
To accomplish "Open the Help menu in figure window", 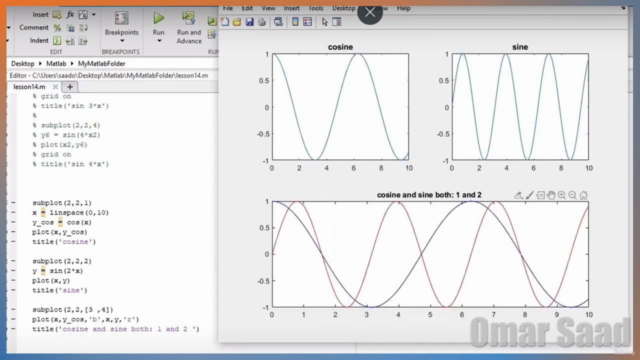I will pyautogui.click(x=404, y=8).
